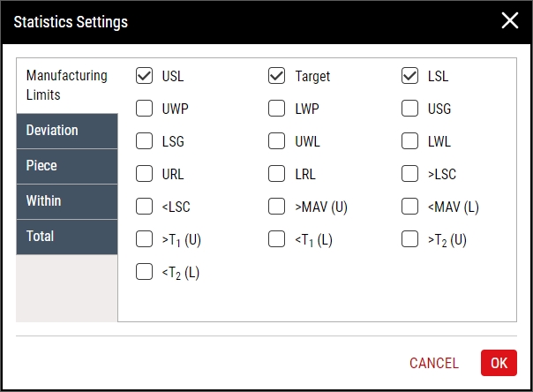Screen dimensions: 533x392
Task: Tick the LWL checkbox
Action: click(409, 140)
